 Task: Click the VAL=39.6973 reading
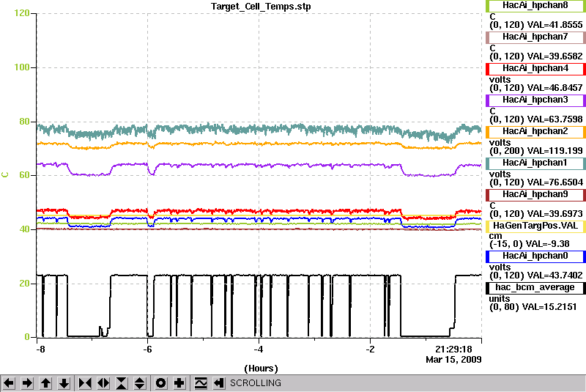click(x=555, y=214)
